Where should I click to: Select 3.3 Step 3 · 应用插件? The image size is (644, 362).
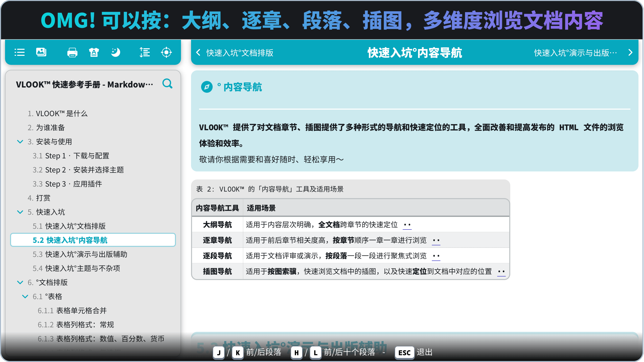(x=67, y=184)
